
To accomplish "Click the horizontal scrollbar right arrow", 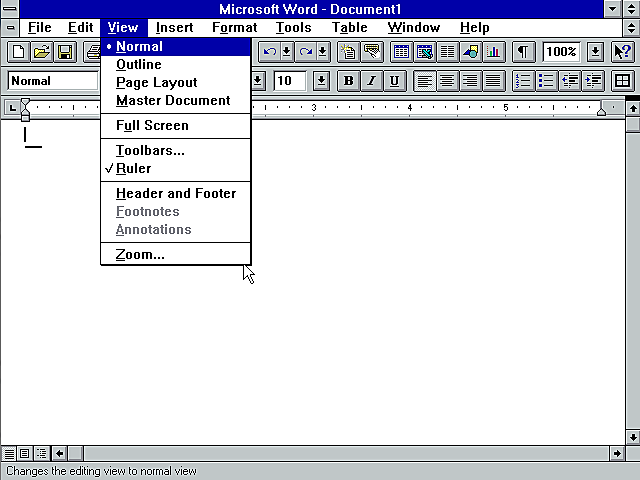I will tap(617, 453).
